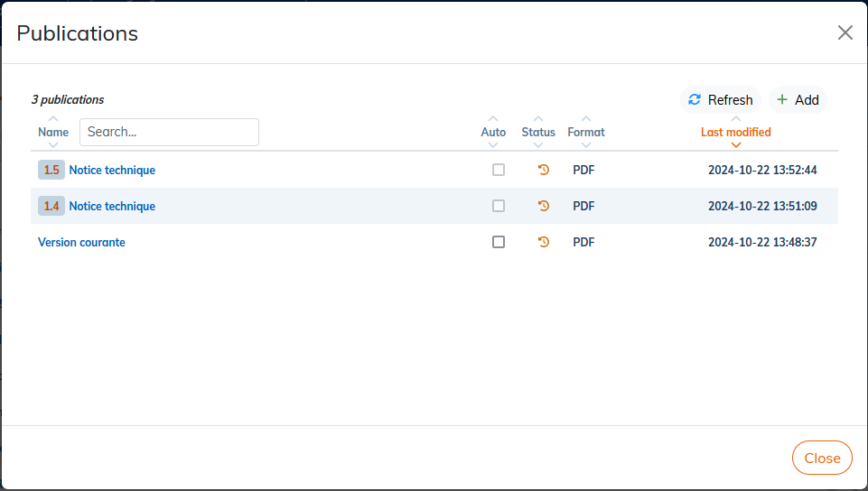Click the orange Close button
Image resolution: width=868 pixels, height=491 pixels.
[x=822, y=458]
